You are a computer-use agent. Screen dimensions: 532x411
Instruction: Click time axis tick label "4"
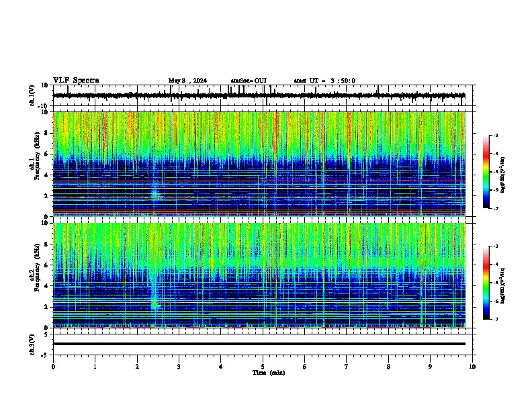(221, 367)
